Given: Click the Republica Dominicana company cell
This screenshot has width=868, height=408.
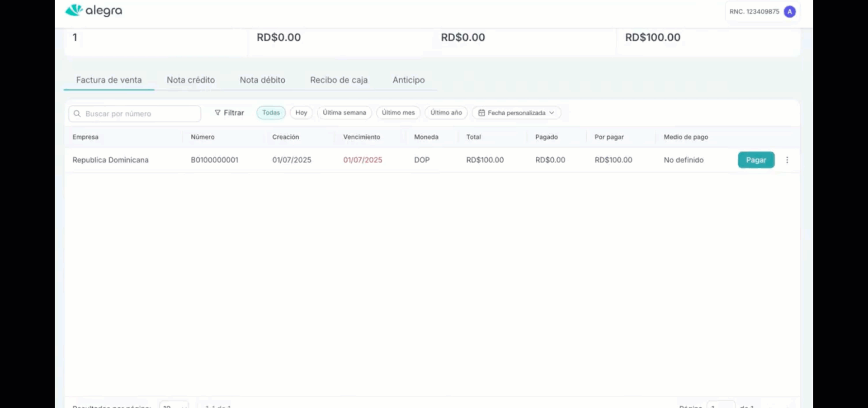Looking at the screenshot, I should 110,160.
